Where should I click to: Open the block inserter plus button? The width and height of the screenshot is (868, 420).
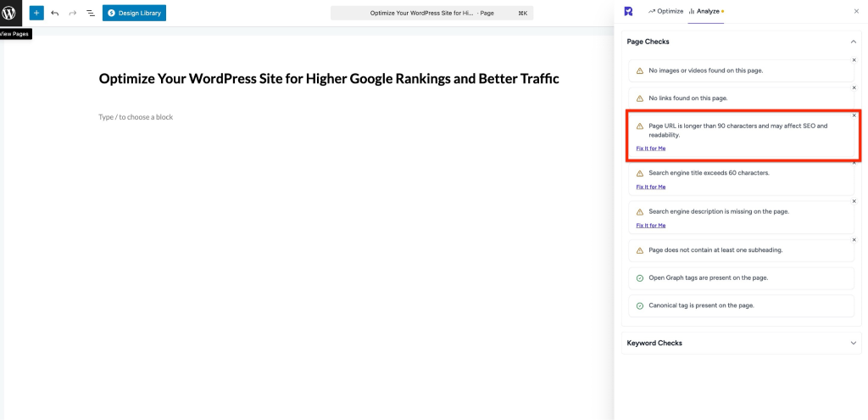(x=36, y=13)
